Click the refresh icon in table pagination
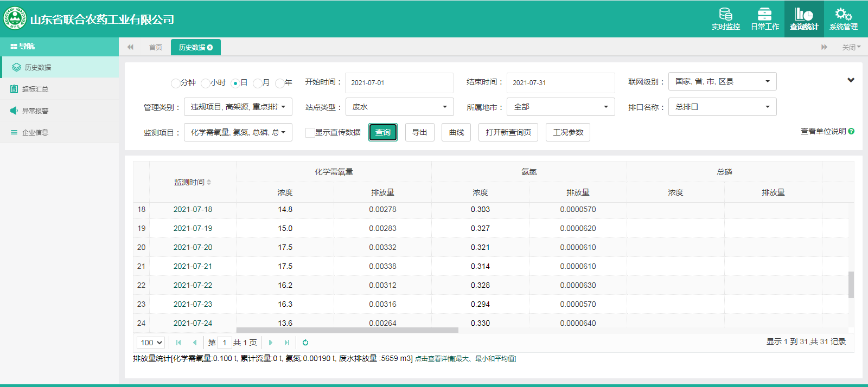This screenshot has height=387, width=868. [305, 343]
